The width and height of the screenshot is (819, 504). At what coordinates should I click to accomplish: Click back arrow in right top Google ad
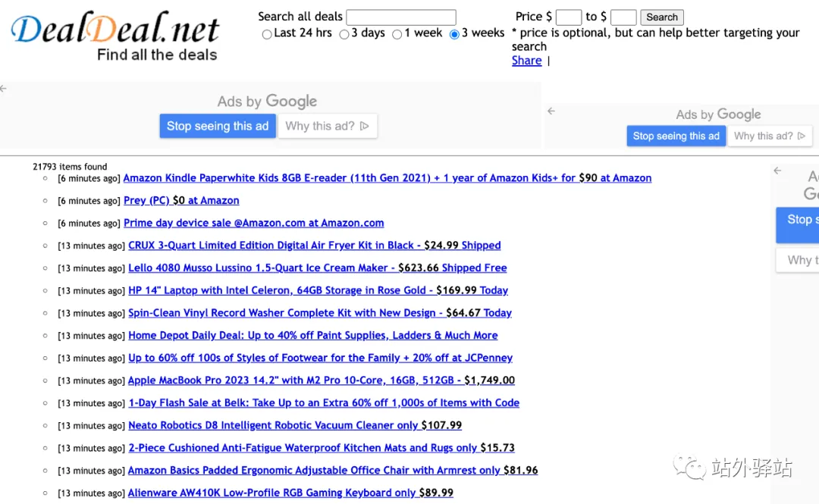[551, 111]
